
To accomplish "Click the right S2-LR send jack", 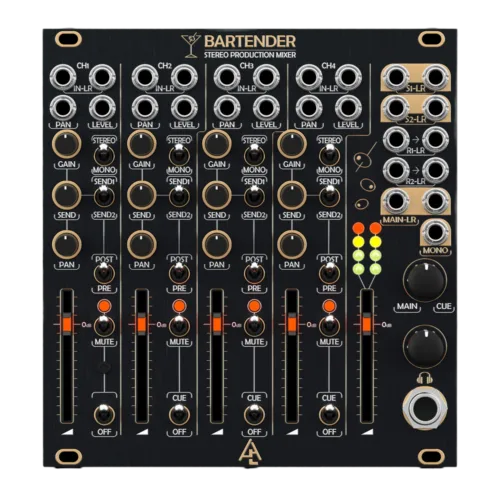I will [x=435, y=108].
